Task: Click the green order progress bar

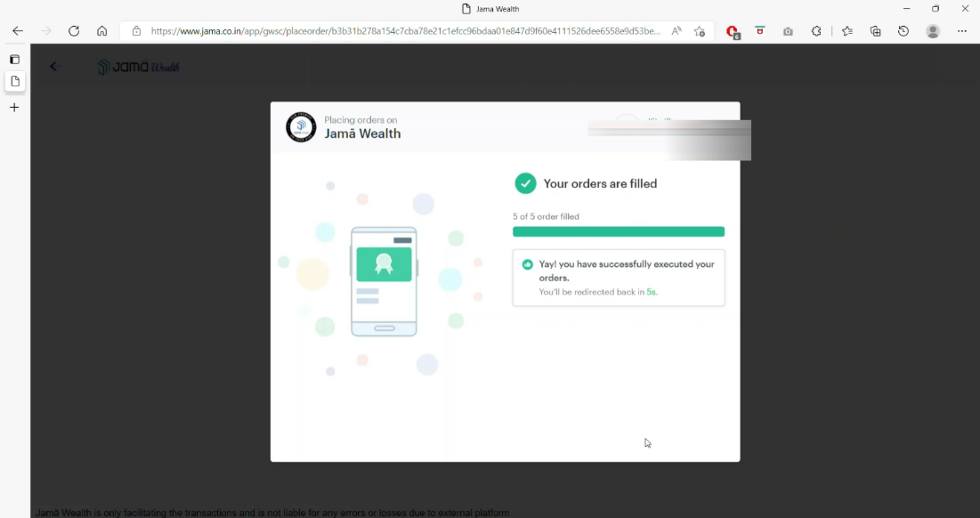Action: [619, 231]
